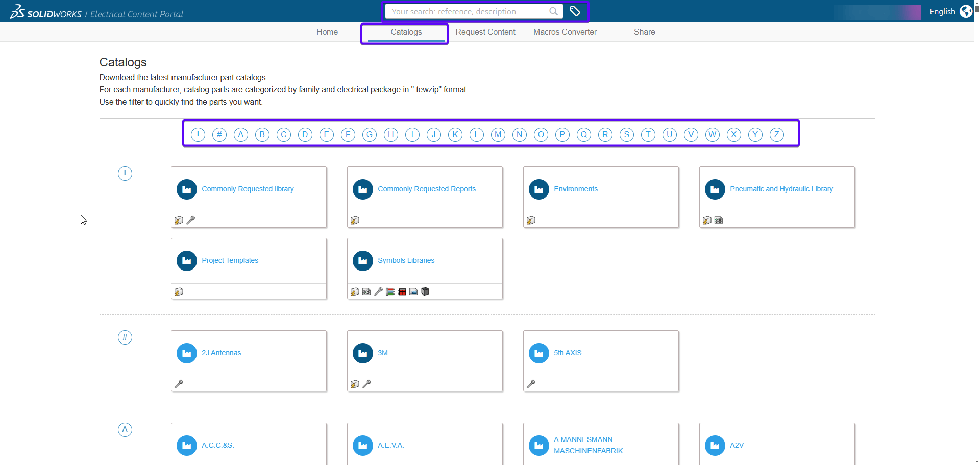Click electrical package icon on Environments card
Image resolution: width=980 pixels, height=465 pixels.
531,220
